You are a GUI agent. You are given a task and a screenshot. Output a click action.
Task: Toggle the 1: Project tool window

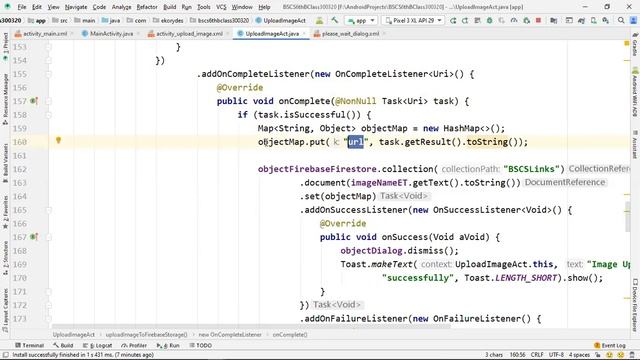[x=5, y=46]
